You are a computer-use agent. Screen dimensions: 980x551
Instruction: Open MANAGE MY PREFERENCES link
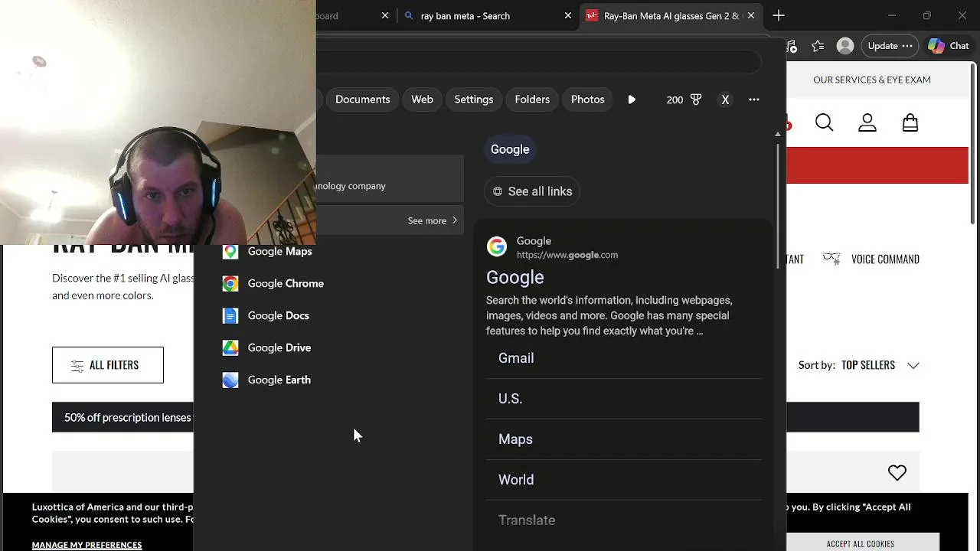(x=87, y=545)
